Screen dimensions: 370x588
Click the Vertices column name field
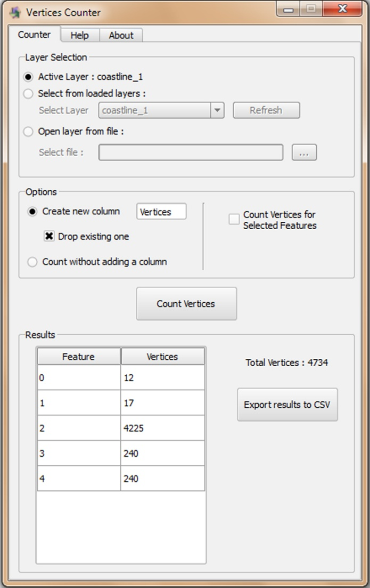click(x=161, y=212)
